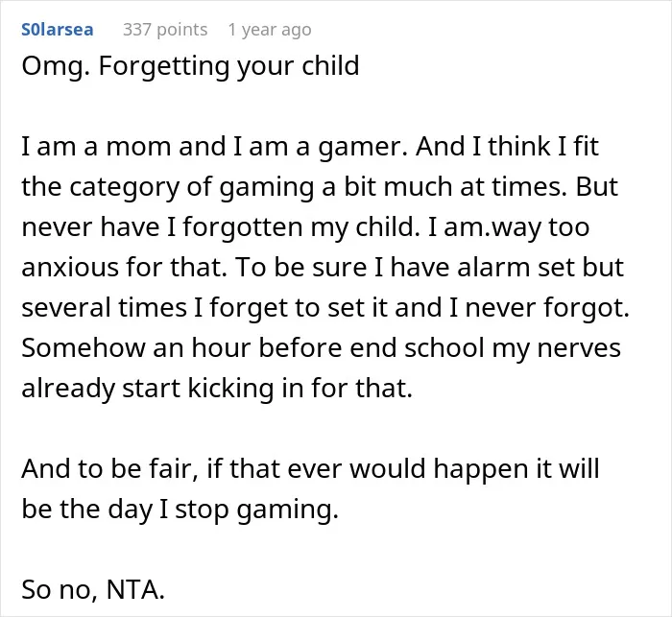Click the word 'child' in first line
This screenshot has width=672, height=617.
(330, 65)
